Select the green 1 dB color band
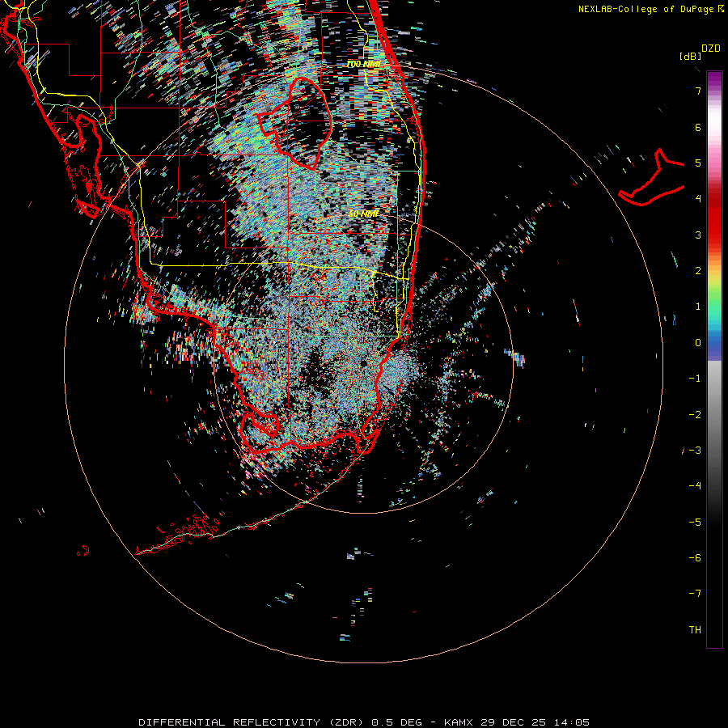Image resolution: width=728 pixels, height=728 pixels. pyautogui.click(x=714, y=306)
